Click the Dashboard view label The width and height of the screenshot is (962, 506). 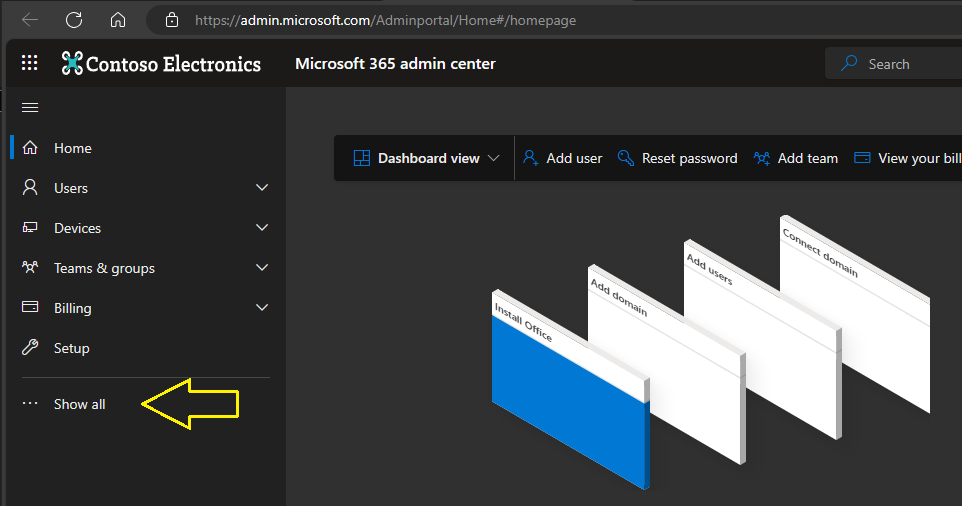coord(429,158)
